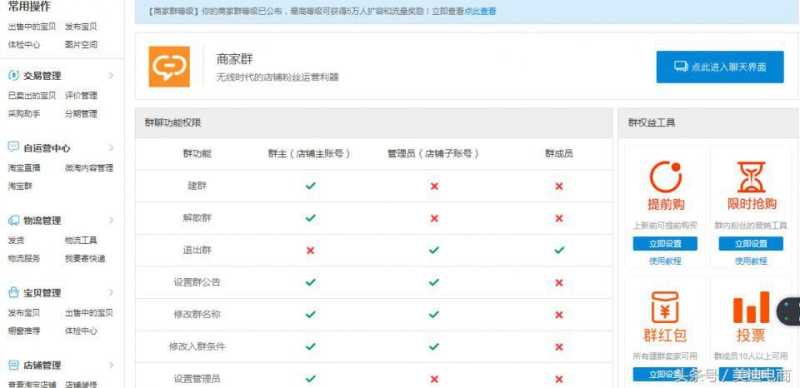Click the 提前购 circle icon
The height and width of the screenshot is (388, 800).
click(666, 176)
